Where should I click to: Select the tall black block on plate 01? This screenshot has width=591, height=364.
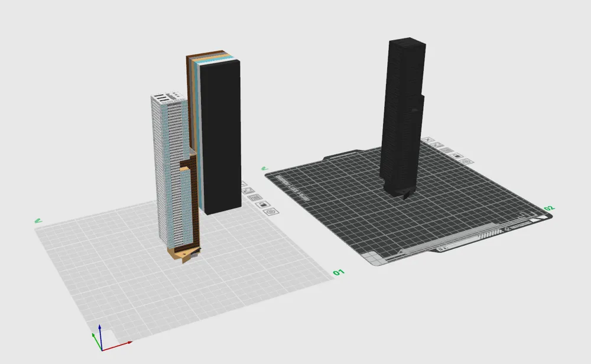[x=220, y=136]
